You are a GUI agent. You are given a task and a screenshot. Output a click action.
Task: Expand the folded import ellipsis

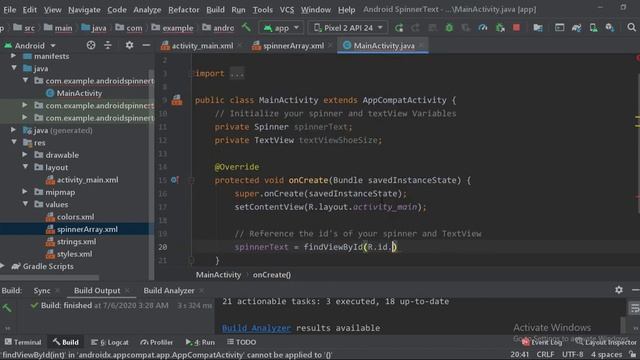237,73
